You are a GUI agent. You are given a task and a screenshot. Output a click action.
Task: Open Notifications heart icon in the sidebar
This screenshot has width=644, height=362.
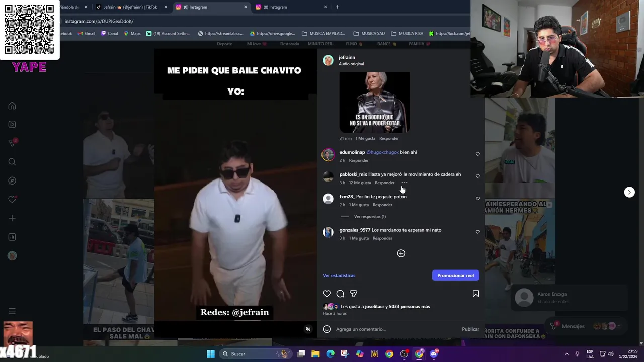coord(12,199)
